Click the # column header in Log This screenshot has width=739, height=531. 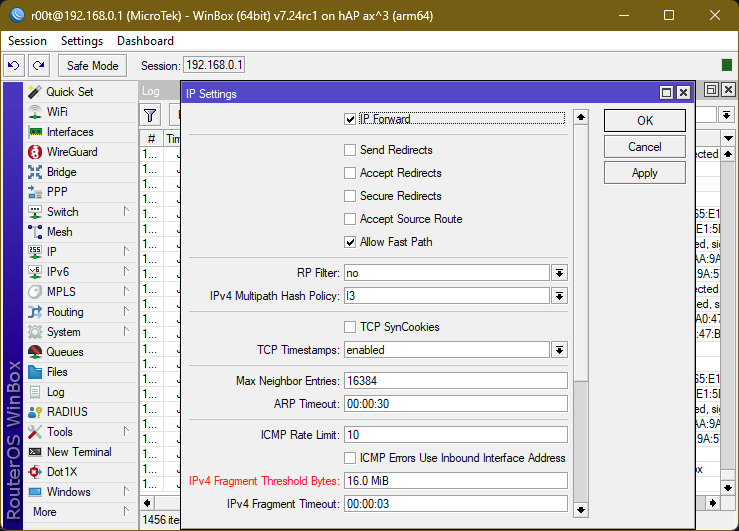[x=151, y=139]
